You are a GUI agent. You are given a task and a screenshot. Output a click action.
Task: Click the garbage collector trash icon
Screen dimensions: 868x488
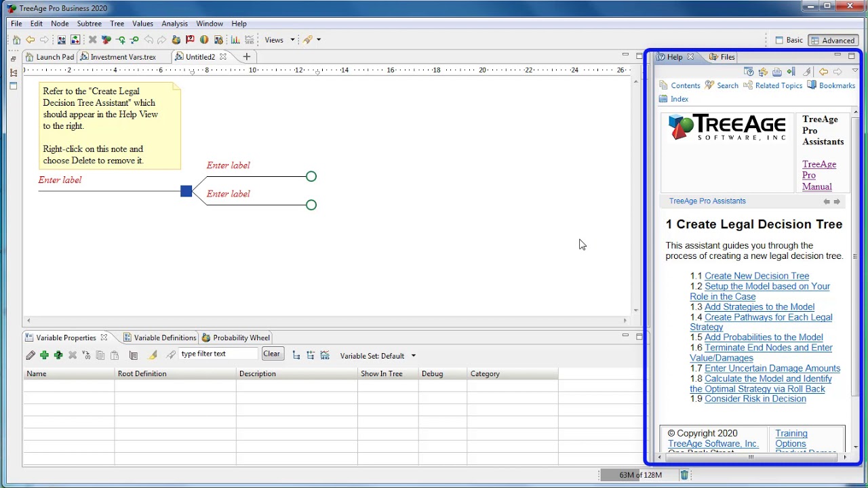[x=684, y=475]
